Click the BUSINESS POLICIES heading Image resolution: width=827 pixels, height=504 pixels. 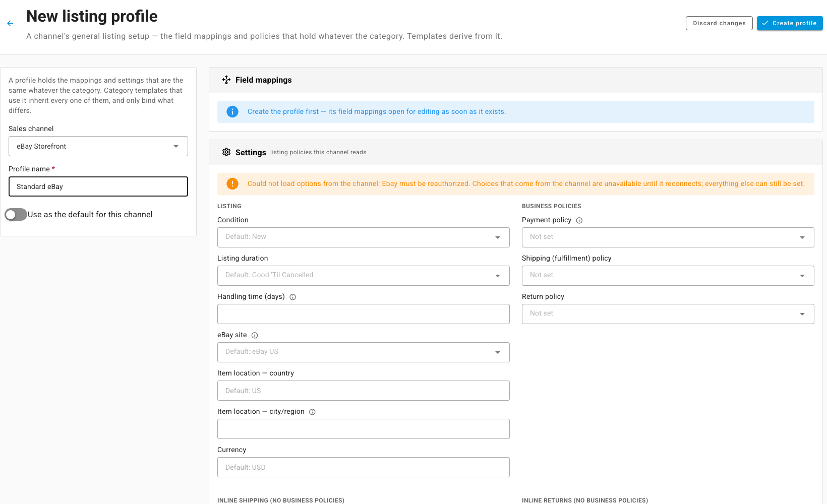[552, 206]
